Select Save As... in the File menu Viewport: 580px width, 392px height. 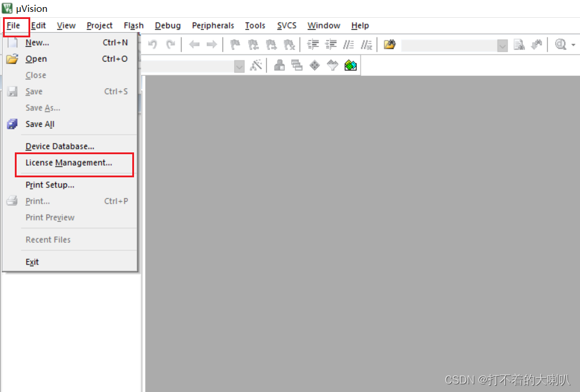point(70,107)
